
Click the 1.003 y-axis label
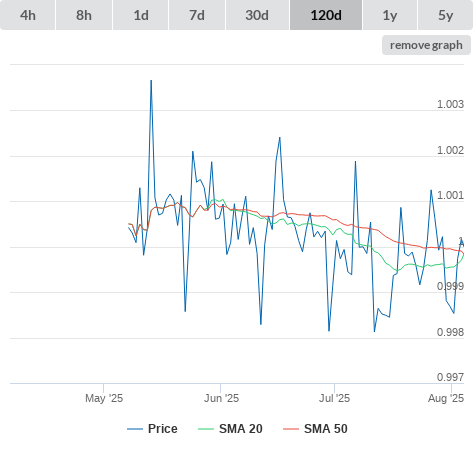[x=450, y=104]
